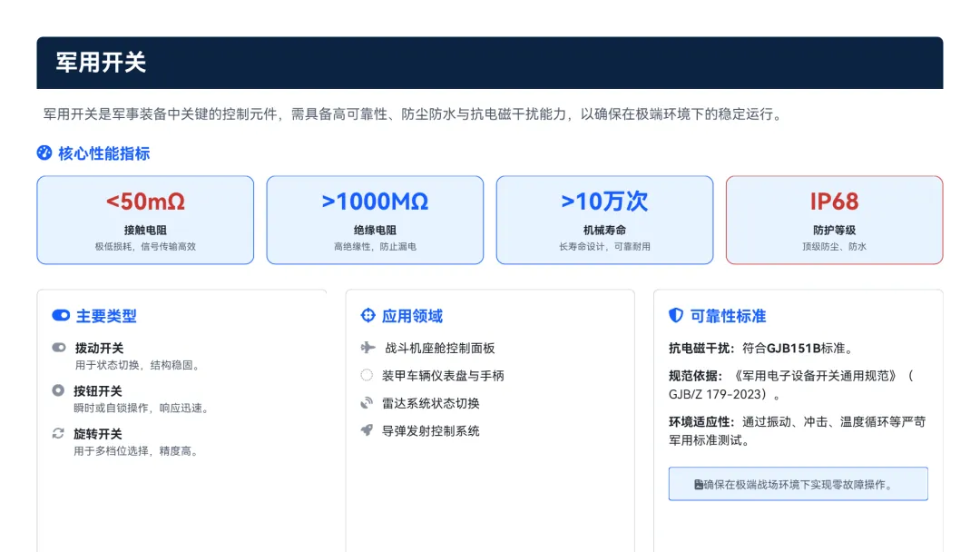Click the 抗电磁干扰 GJB151B line
Screen dimensions: 980x552
click(762, 349)
